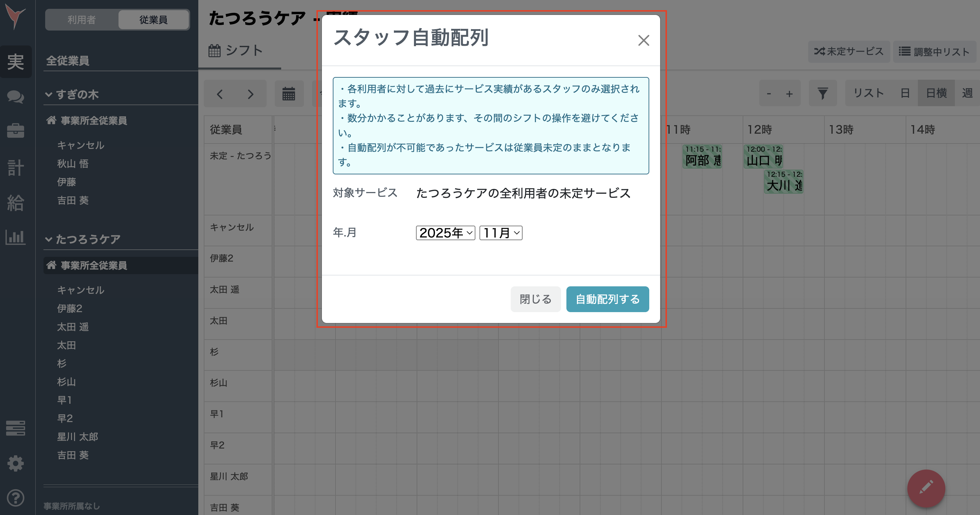
Task: Select 星川 太郎 in the employee tree
Action: point(77,437)
